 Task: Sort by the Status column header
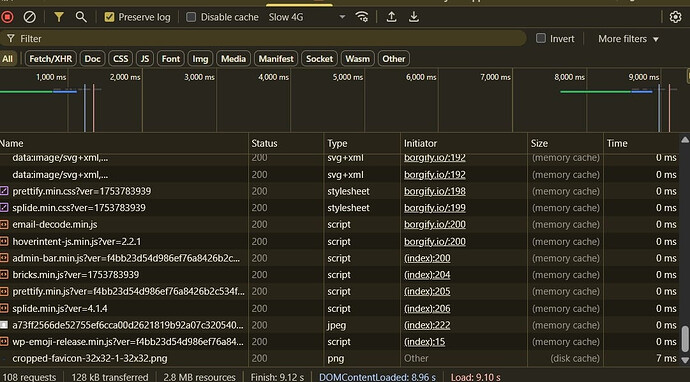tap(264, 143)
